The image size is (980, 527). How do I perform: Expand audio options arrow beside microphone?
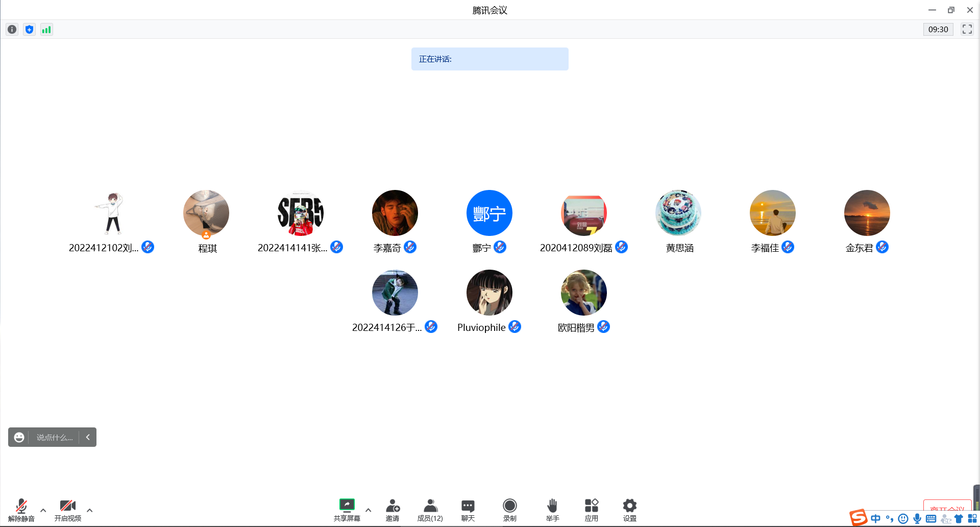coord(43,510)
